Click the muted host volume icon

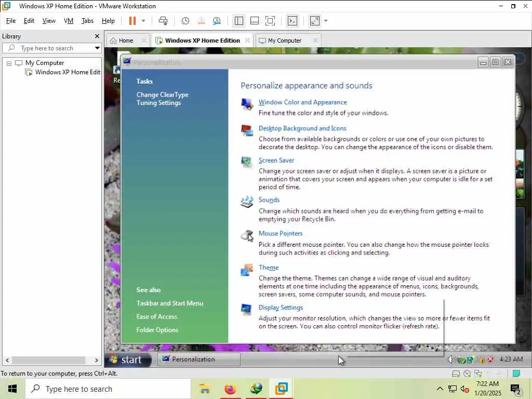pyautogui.click(x=465, y=389)
